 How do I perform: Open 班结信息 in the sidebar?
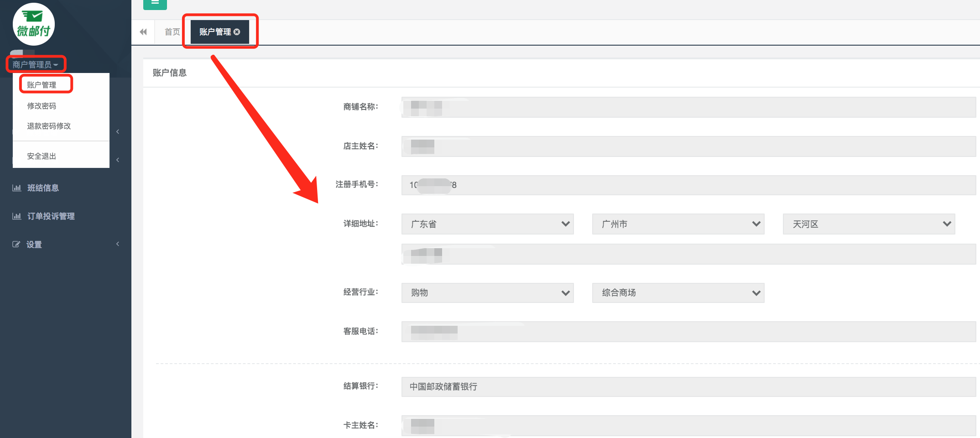coord(43,188)
